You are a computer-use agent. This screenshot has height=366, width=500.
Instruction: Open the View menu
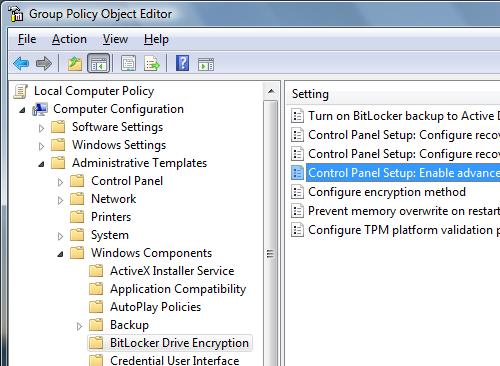click(115, 39)
